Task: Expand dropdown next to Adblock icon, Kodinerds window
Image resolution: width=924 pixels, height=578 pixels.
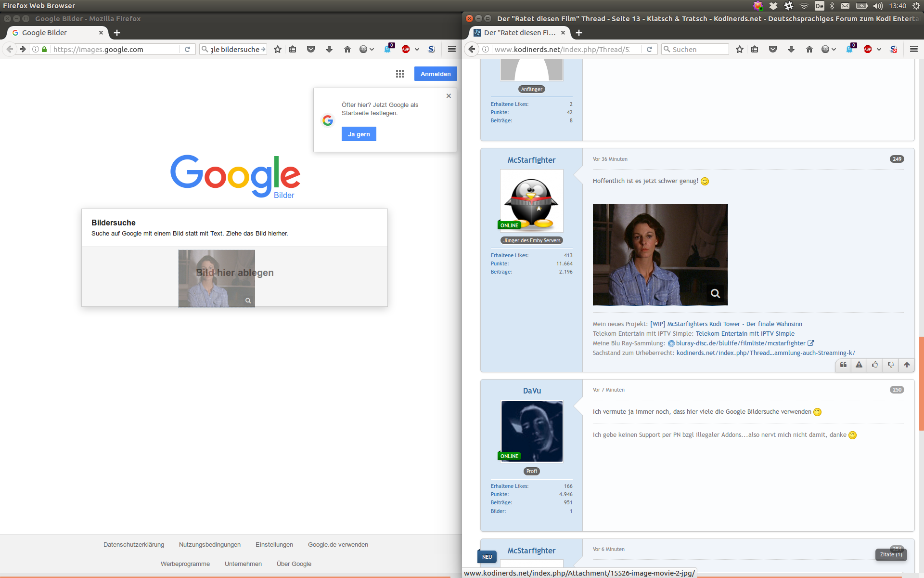Action: (879, 49)
